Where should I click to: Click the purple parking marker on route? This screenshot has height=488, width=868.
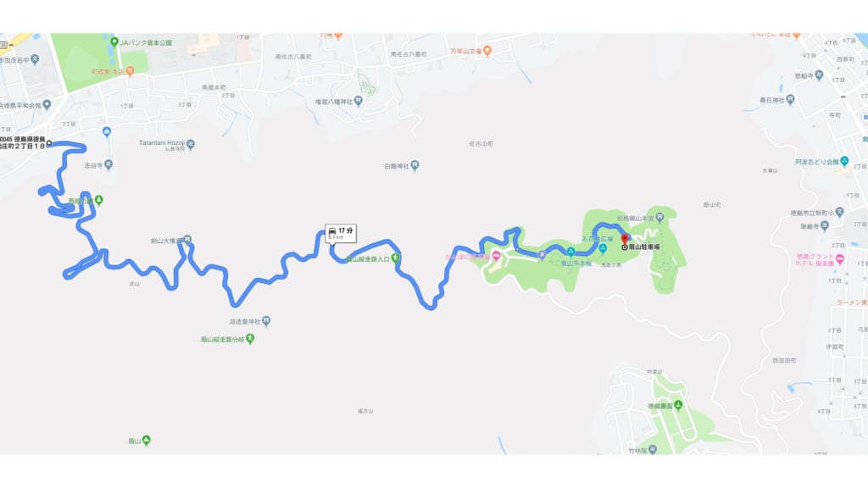(x=542, y=255)
